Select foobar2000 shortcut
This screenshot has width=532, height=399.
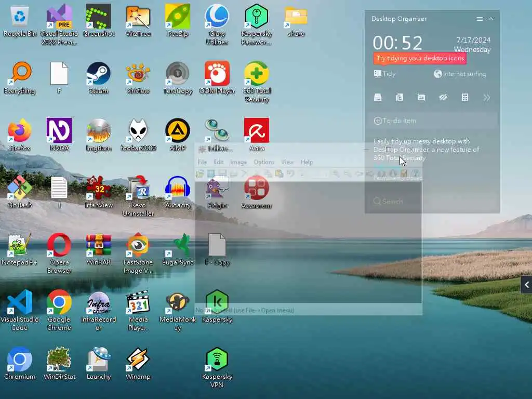click(x=138, y=135)
